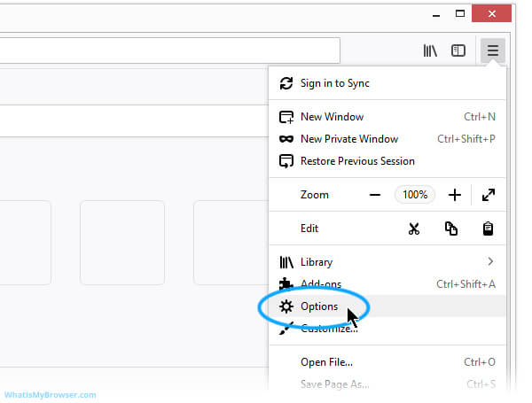Reset zoom using the 100% button
The height and width of the screenshot is (403, 532).
[x=415, y=195]
